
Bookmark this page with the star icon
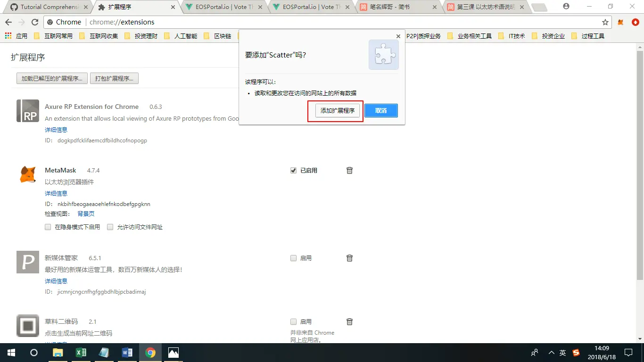pyautogui.click(x=605, y=22)
